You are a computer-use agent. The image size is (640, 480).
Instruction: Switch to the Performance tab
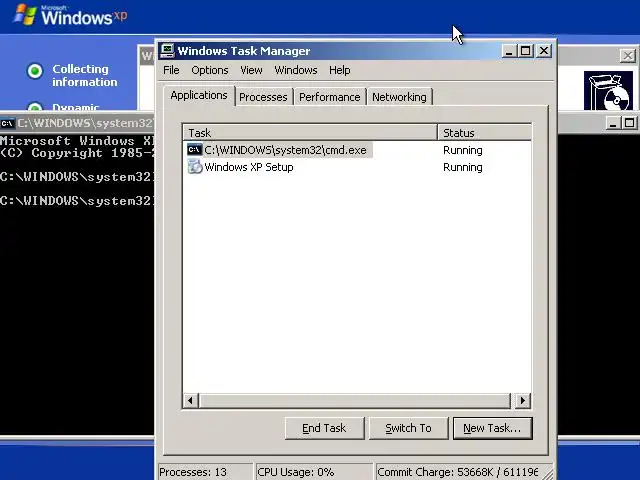coord(330,97)
